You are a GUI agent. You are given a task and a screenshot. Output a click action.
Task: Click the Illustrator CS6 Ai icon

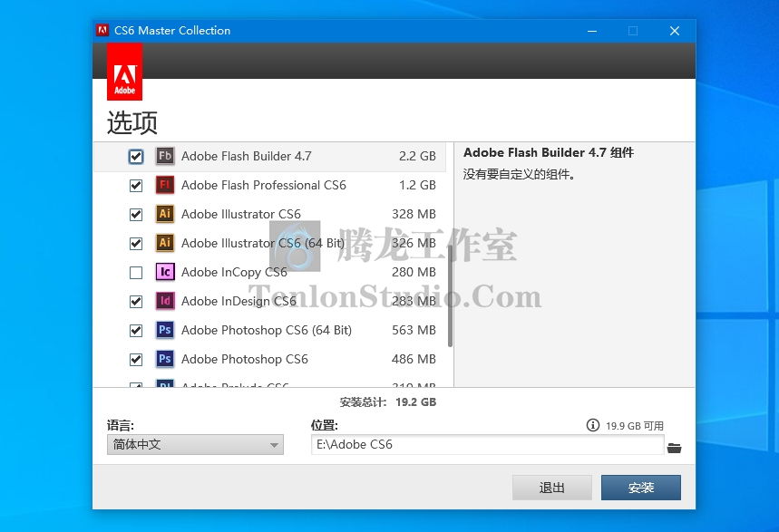click(165, 214)
